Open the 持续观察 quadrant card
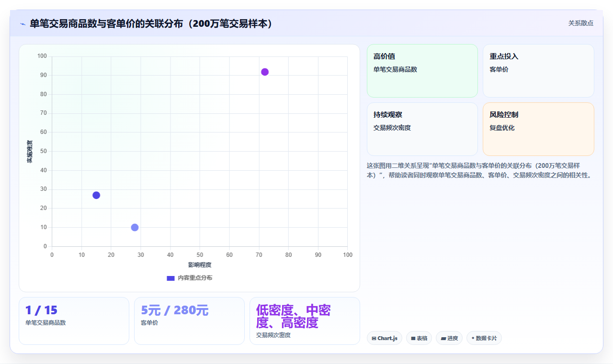 [x=422, y=129]
